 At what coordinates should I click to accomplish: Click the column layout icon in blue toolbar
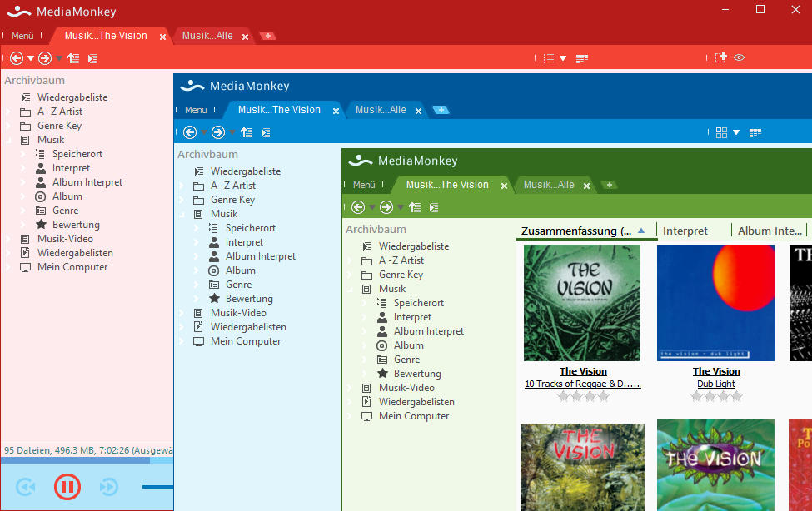click(x=755, y=132)
